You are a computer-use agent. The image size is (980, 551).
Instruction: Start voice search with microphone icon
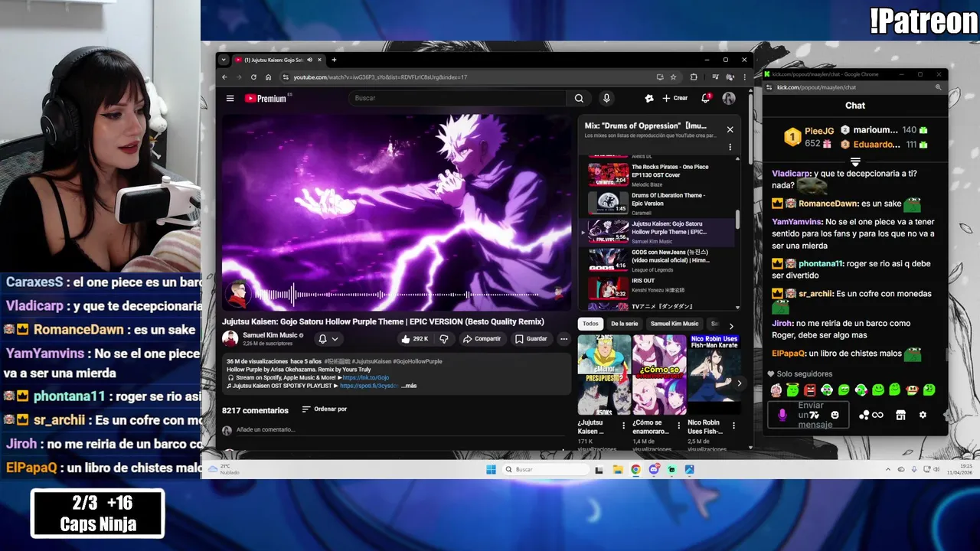tap(606, 98)
